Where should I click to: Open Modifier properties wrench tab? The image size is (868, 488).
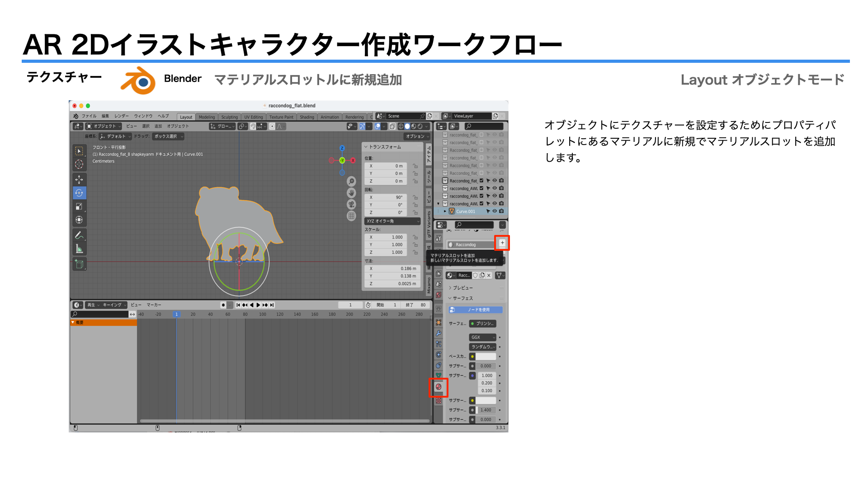click(439, 333)
